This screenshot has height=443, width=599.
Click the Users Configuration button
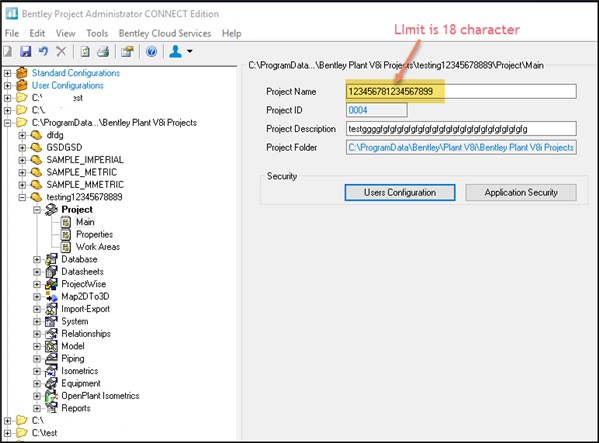coord(400,192)
